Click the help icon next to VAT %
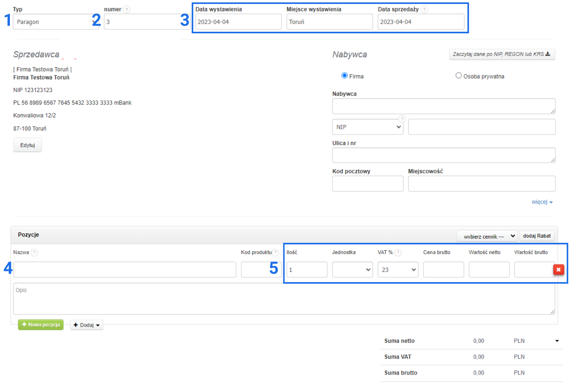 pyautogui.click(x=398, y=253)
